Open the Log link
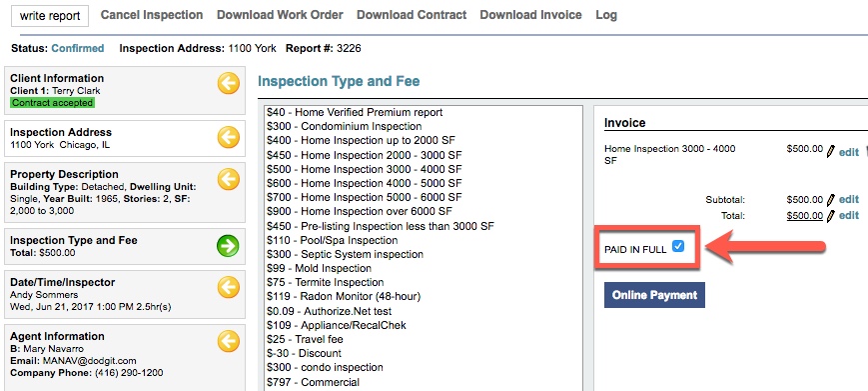This screenshot has width=868, height=391. tap(606, 16)
